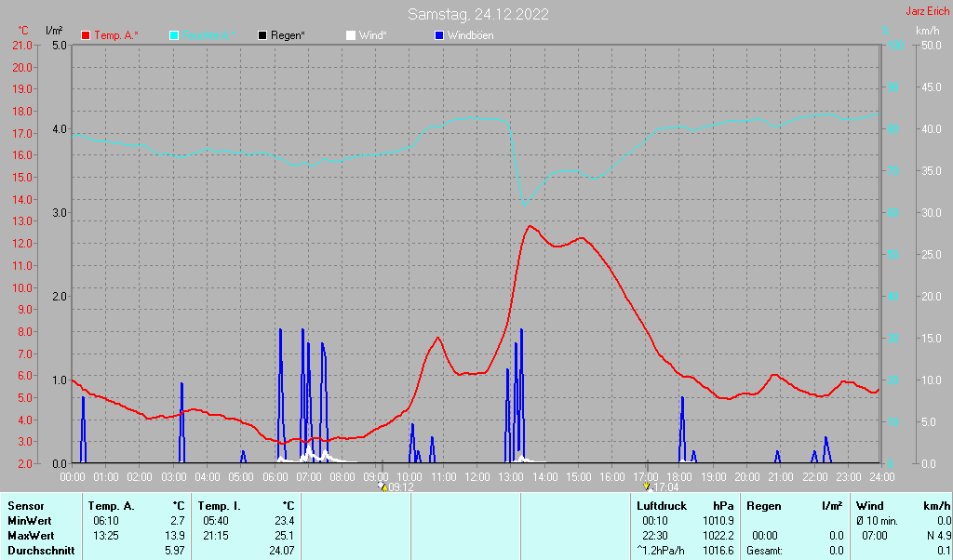The width and height of the screenshot is (953, 560).
Task: Click the '18:00' time axis label
Action: pyautogui.click(x=679, y=477)
